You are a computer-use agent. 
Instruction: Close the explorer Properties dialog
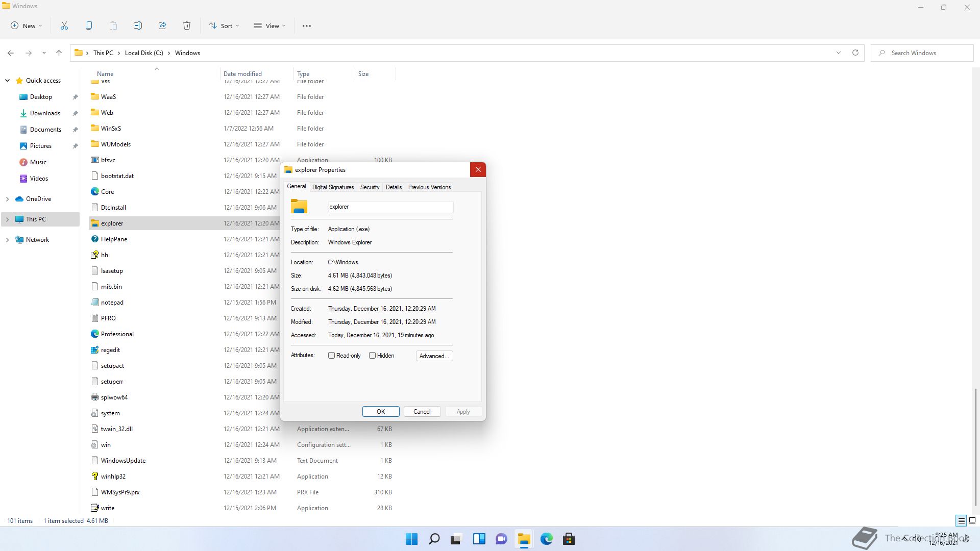tap(478, 170)
